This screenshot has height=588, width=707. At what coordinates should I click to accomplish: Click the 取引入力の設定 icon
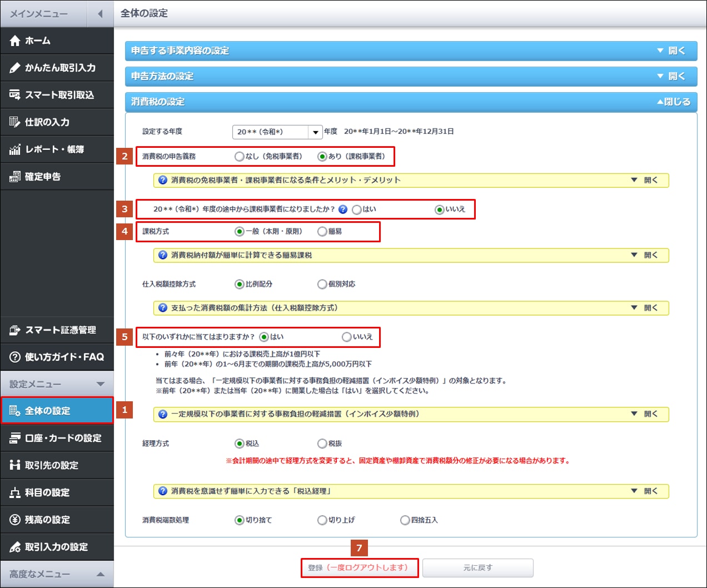(15, 547)
